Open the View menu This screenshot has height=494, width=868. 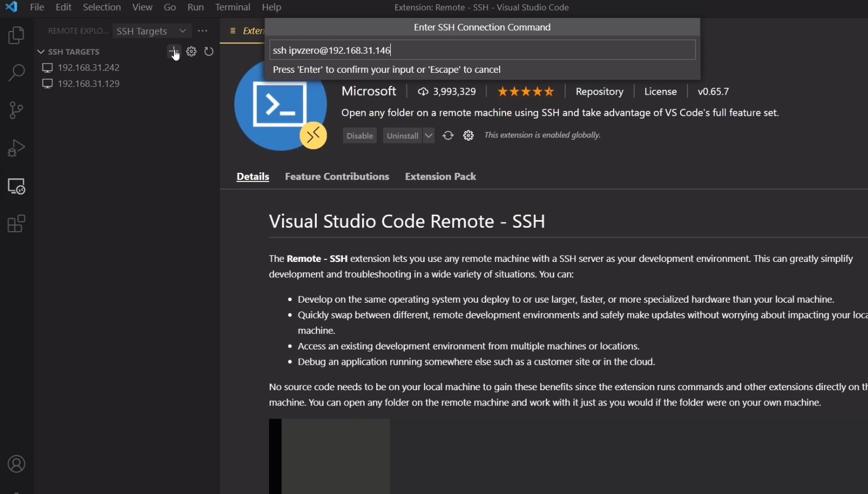(142, 7)
